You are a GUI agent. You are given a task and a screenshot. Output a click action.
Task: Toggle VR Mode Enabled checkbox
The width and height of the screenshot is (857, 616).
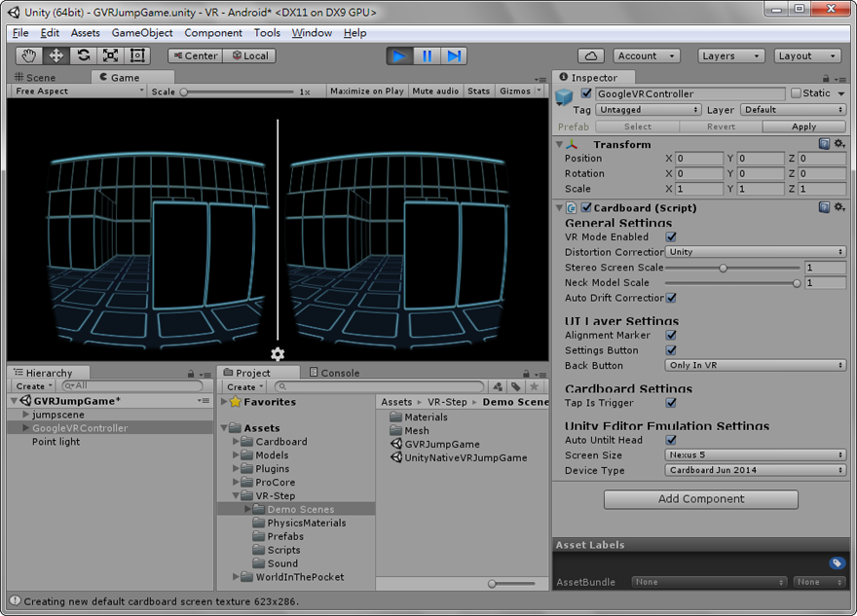pyautogui.click(x=671, y=236)
